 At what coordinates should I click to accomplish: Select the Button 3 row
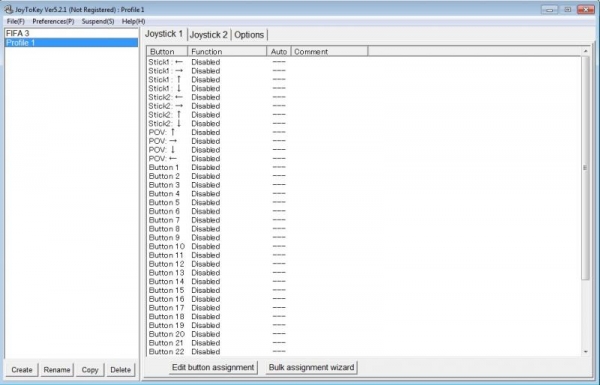[364, 185]
